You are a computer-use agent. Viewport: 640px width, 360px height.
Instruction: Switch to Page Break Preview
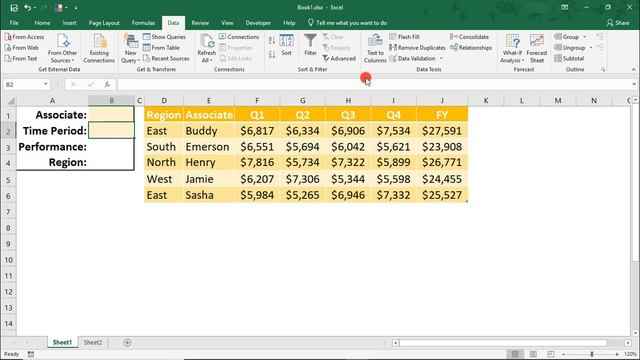551,354
